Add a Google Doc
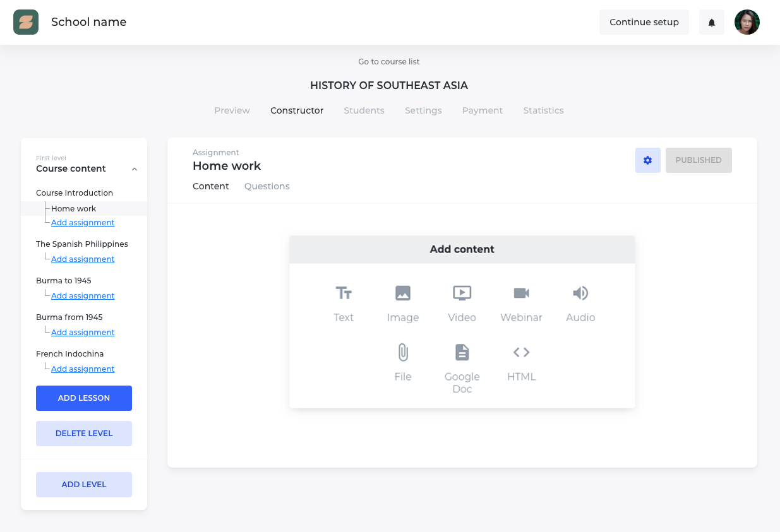The image size is (780, 532). click(x=462, y=366)
